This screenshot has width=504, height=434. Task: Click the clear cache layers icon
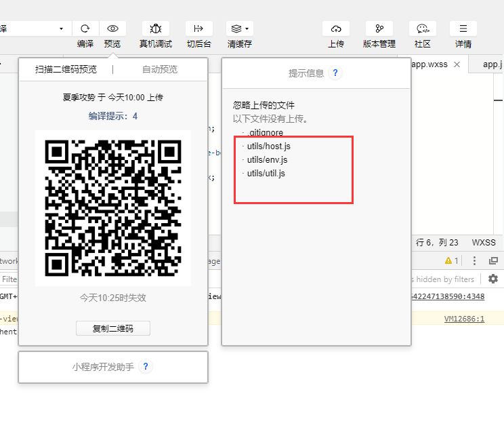click(x=236, y=28)
